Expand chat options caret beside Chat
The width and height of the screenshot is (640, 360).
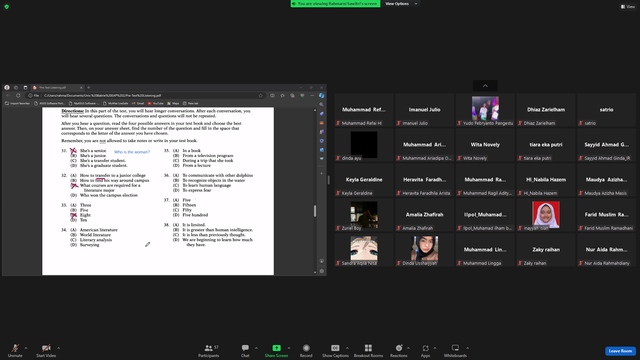[256, 348]
